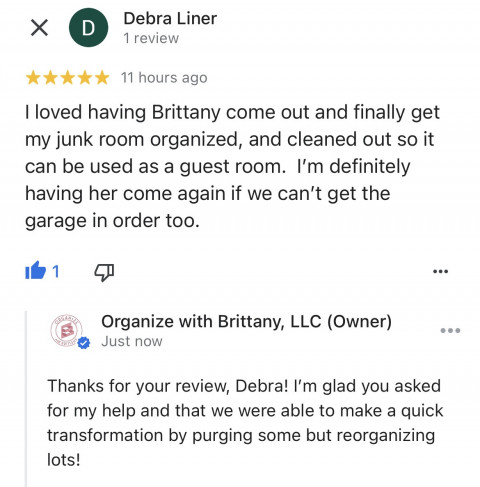Viewport: 480px width, 487px height.
Task: Close the review with the X icon
Action: [39, 27]
